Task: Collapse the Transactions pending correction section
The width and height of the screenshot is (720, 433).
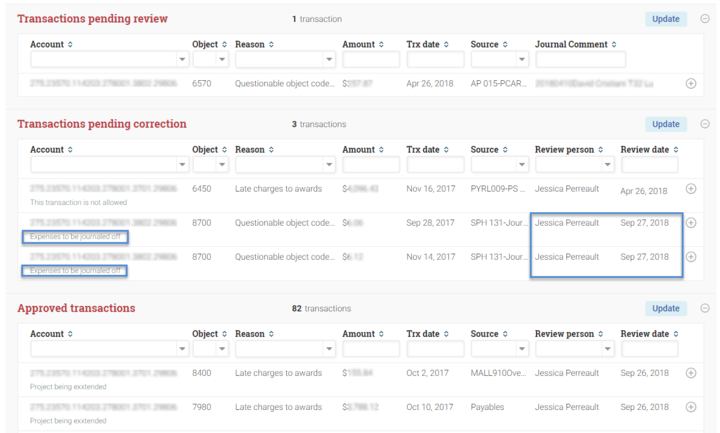Action: click(x=705, y=124)
